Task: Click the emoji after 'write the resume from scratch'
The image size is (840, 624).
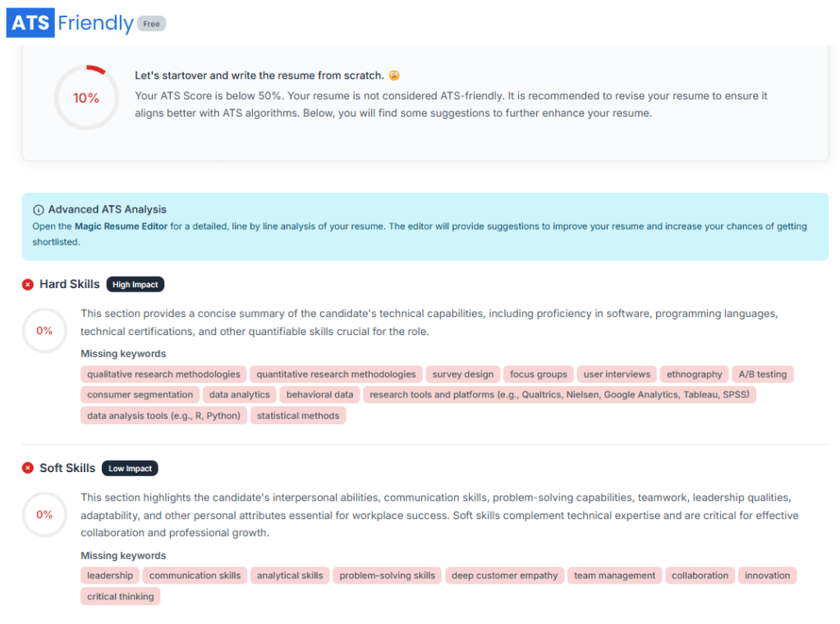Action: pos(395,76)
